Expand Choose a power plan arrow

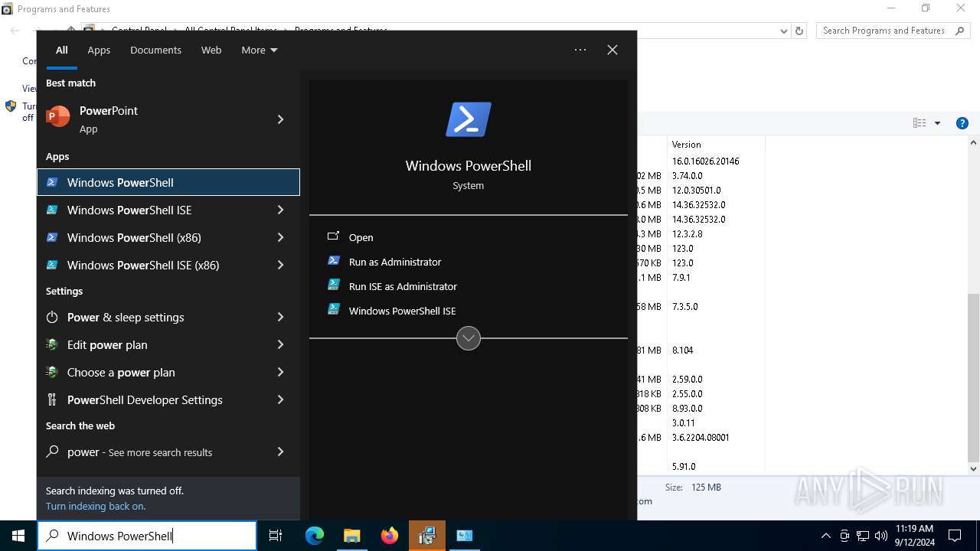[x=280, y=372]
